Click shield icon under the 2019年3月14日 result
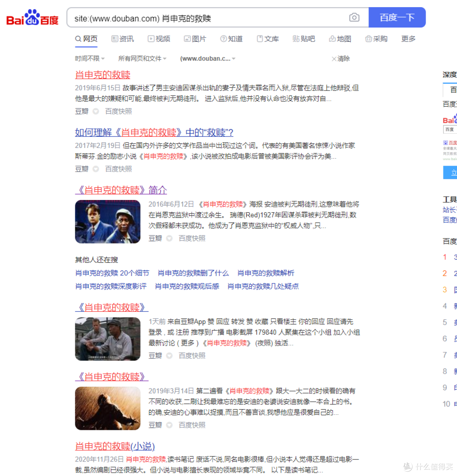Viewport: 457px width, 476px height. 169,425
